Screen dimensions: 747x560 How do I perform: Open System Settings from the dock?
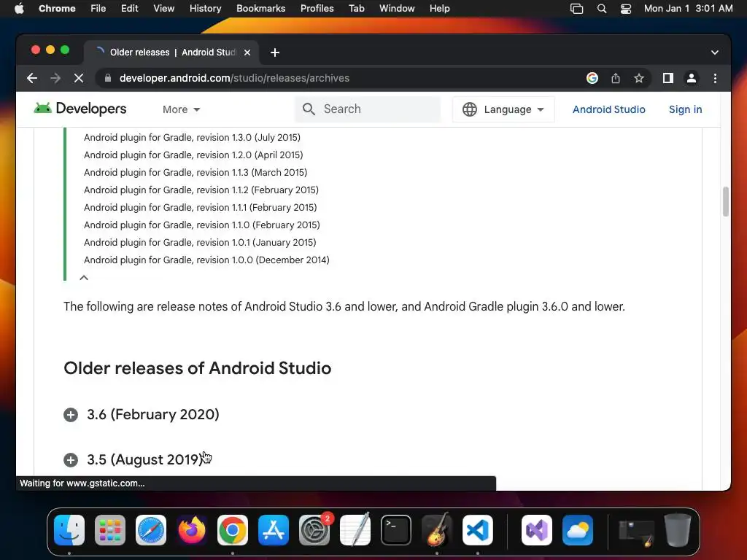[x=314, y=530]
